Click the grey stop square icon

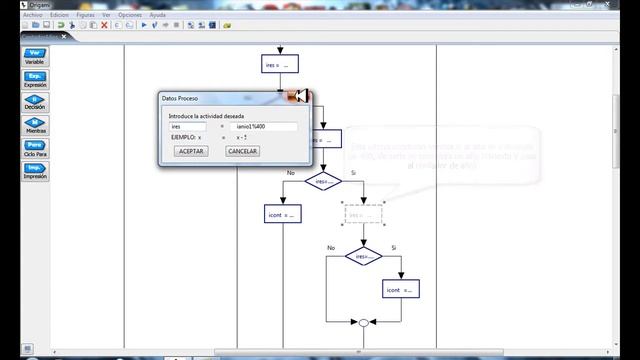(x=176, y=25)
